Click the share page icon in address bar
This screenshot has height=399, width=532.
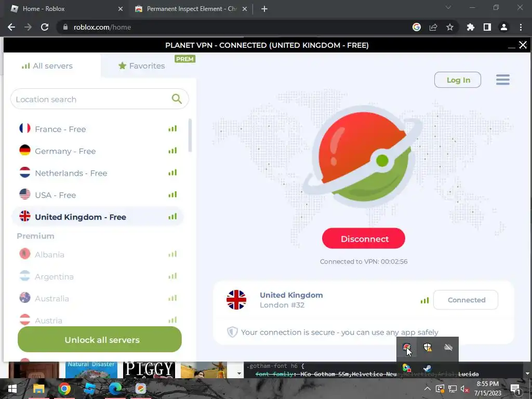coord(433,27)
